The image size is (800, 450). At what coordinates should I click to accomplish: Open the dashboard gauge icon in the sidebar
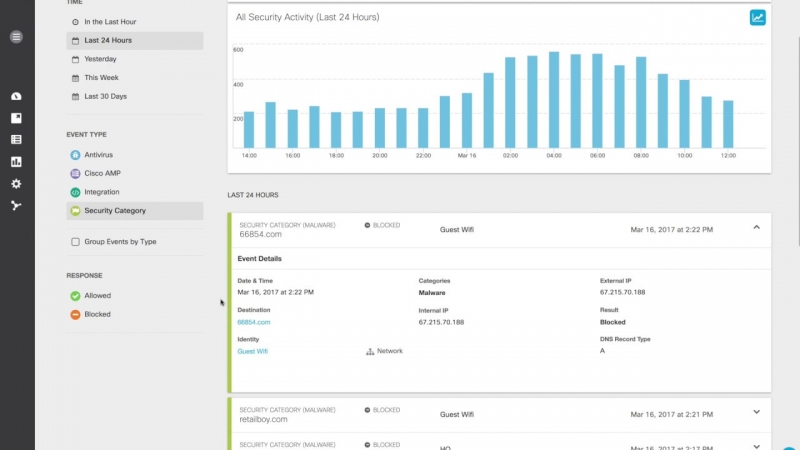[16, 96]
